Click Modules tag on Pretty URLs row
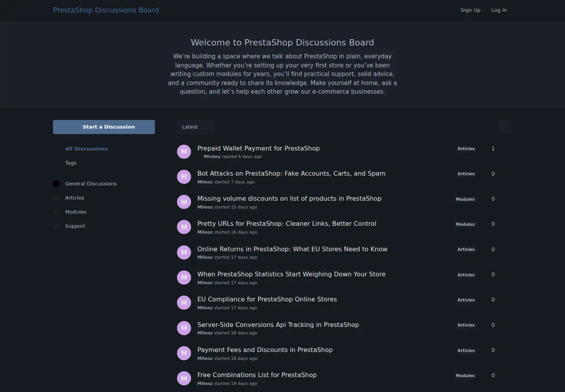 coord(465,225)
